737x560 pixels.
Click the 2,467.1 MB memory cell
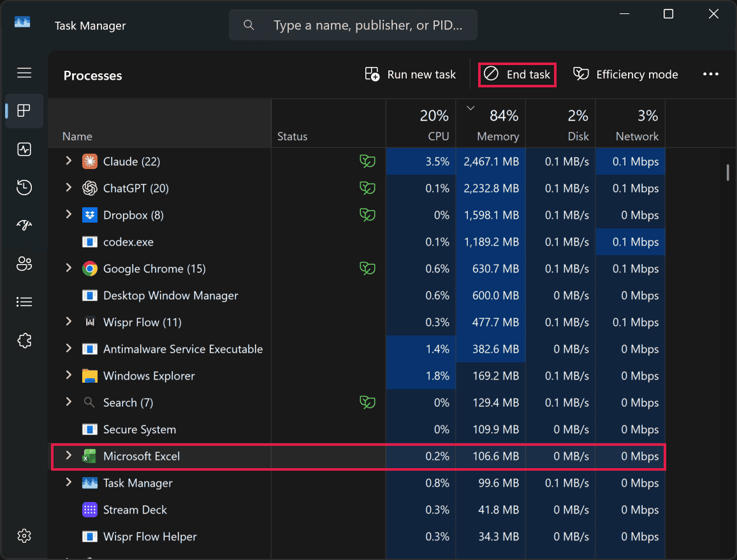pyautogui.click(x=491, y=161)
